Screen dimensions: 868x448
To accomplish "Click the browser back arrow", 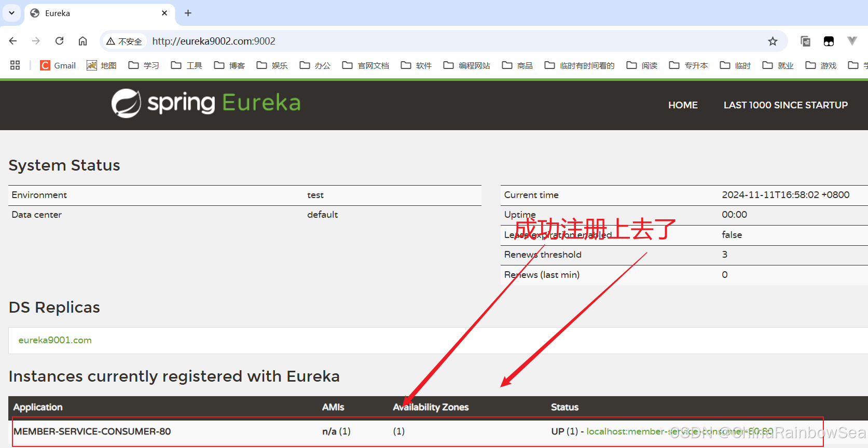I will pyautogui.click(x=13, y=41).
